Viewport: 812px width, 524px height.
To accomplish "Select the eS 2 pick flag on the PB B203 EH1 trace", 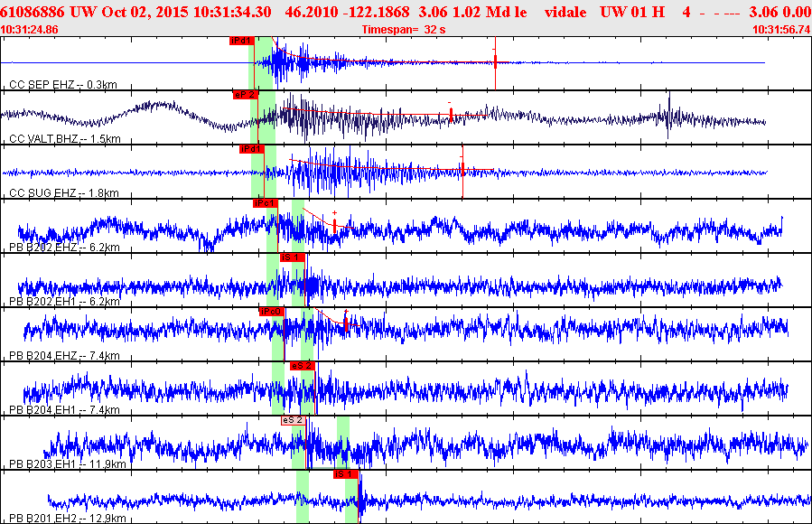I will point(294,420).
